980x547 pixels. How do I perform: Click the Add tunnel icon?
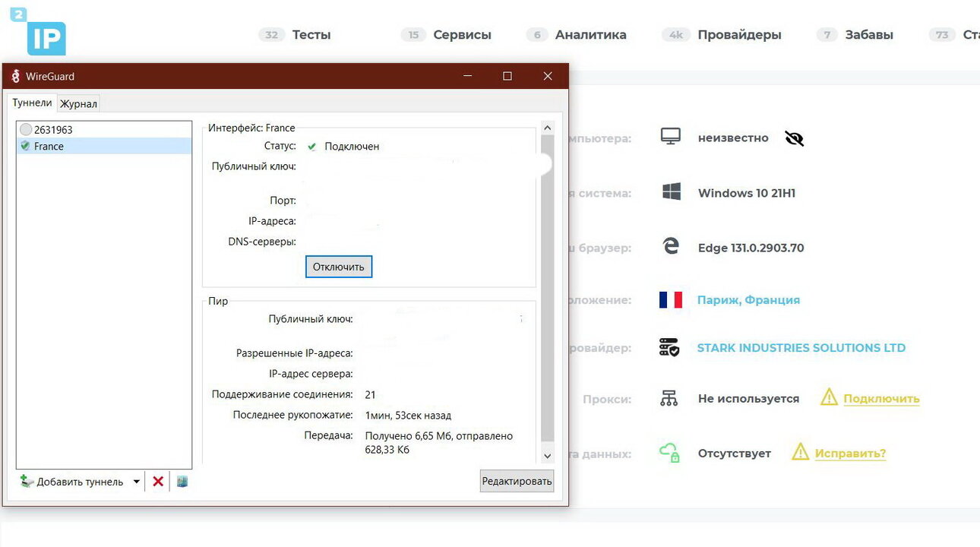pyautogui.click(x=27, y=481)
